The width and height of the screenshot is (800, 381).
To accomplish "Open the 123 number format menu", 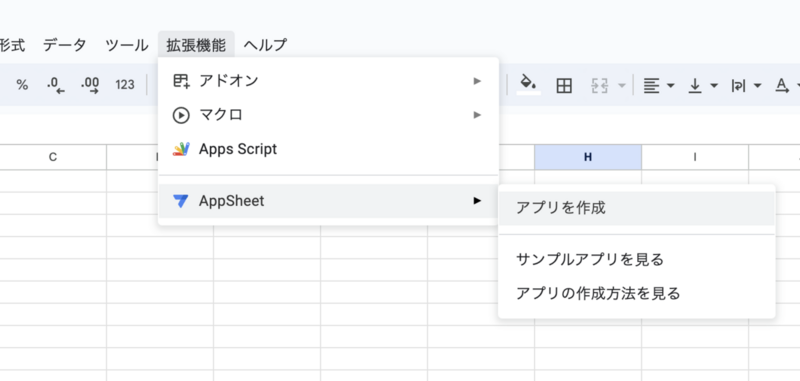I will 124,85.
